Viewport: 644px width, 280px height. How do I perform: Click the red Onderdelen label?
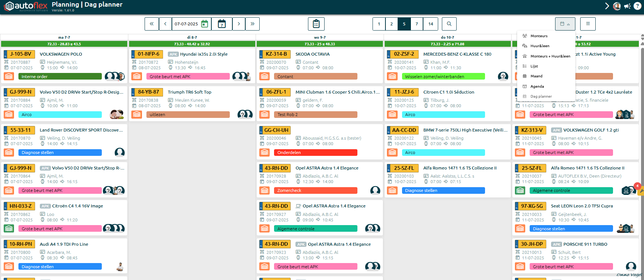[316, 153]
